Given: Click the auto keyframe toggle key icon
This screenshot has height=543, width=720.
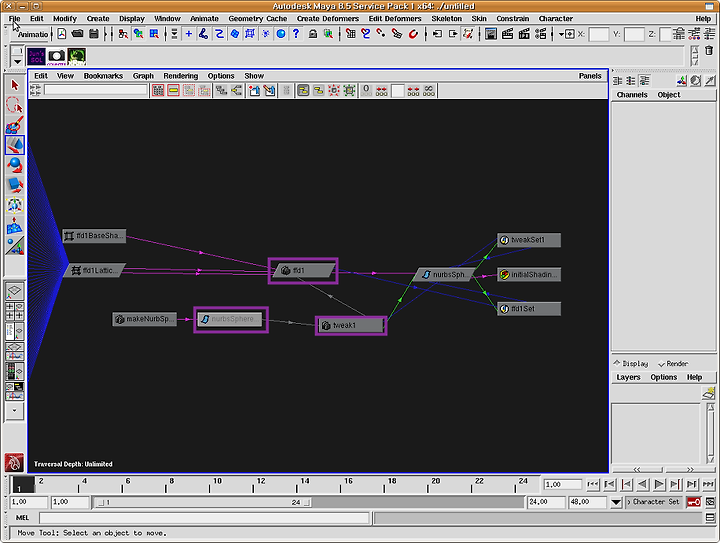Looking at the screenshot, I should click(x=693, y=502).
